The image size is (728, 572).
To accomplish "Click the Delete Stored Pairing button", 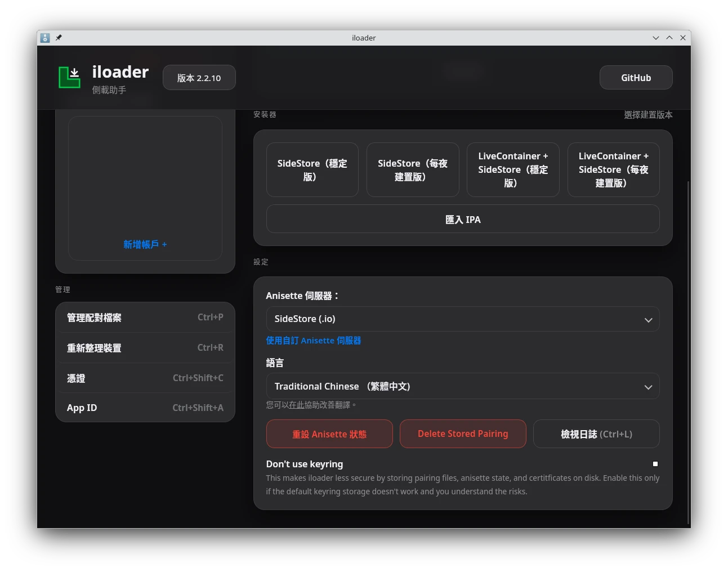I will pos(463,434).
